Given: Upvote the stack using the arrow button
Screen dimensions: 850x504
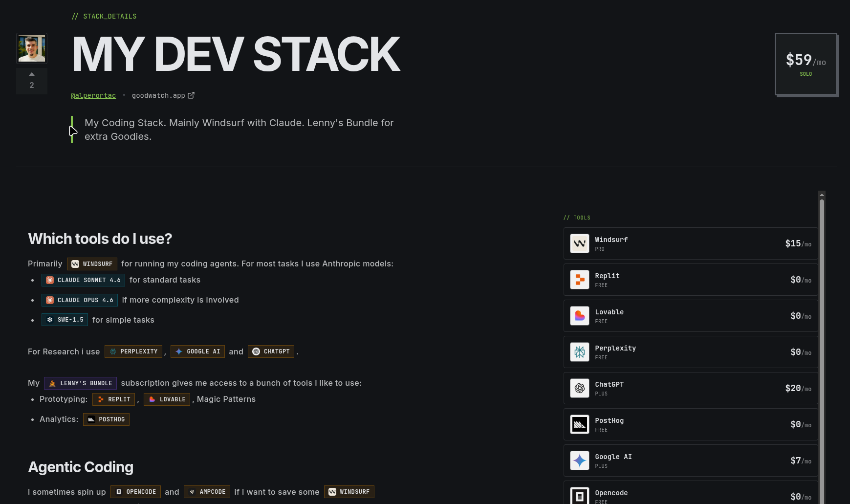Looking at the screenshot, I should point(31,74).
